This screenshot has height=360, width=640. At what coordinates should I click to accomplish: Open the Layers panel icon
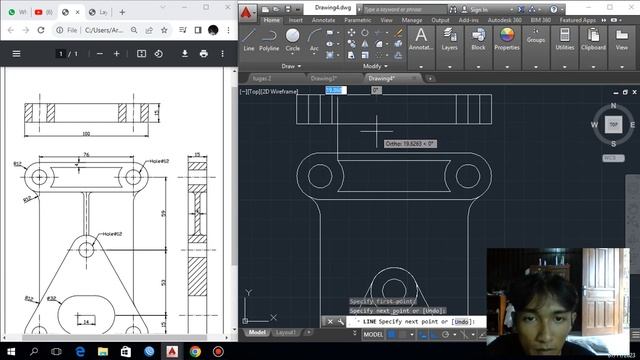pyautogui.click(x=449, y=39)
